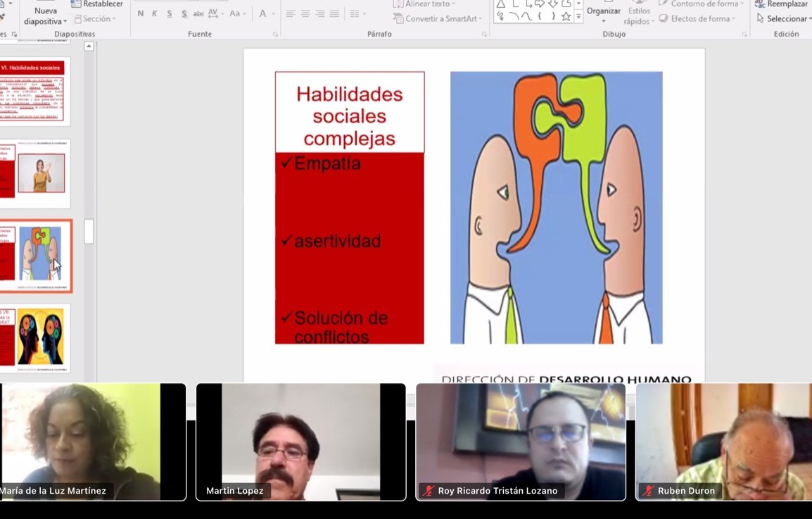Select the star shape in shapes gallery
The height and width of the screenshot is (519, 812).
coord(566,16)
